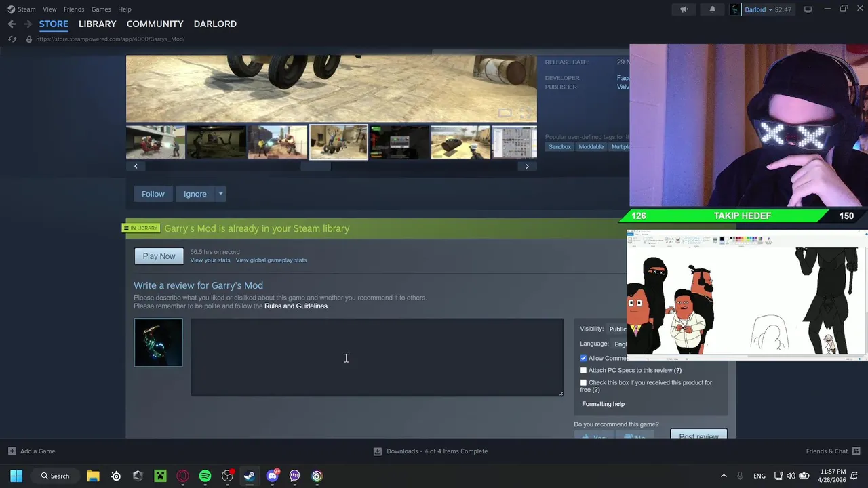
Task: Toggle the Allow Comments checkbox
Action: 583,359
